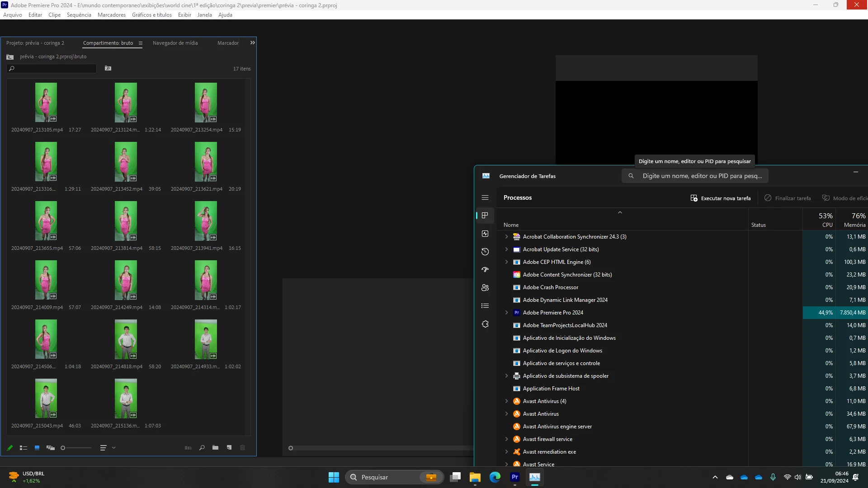The image size is (868, 488).
Task: Click the New Item icon
Action: tap(229, 448)
